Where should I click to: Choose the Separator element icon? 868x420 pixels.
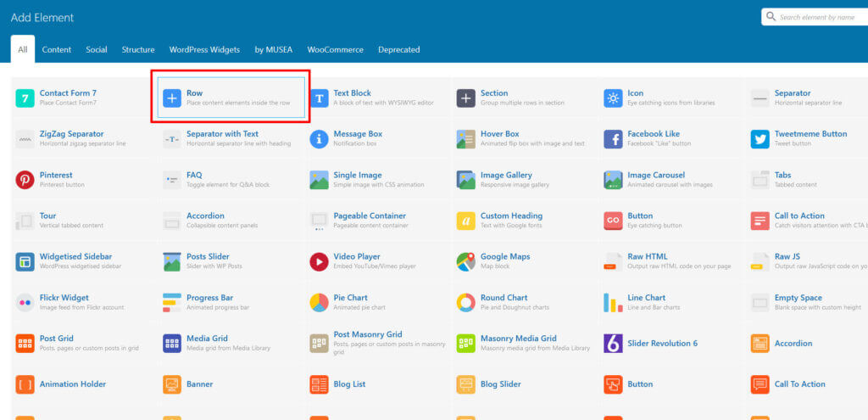click(x=760, y=98)
